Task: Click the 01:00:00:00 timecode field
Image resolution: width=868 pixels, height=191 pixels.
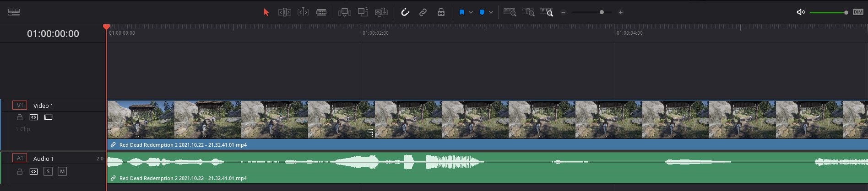Action: pos(53,34)
